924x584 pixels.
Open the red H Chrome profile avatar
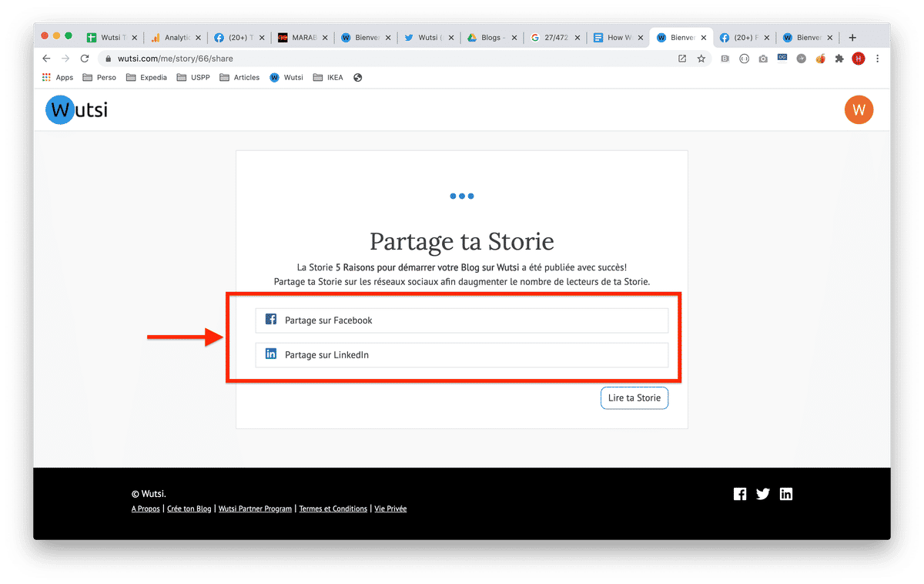859,59
